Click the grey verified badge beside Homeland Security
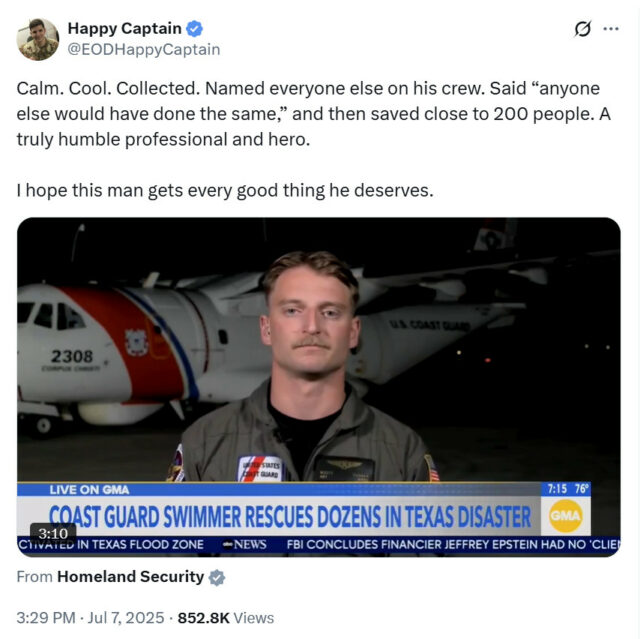The height and width of the screenshot is (639, 640). tap(217, 577)
